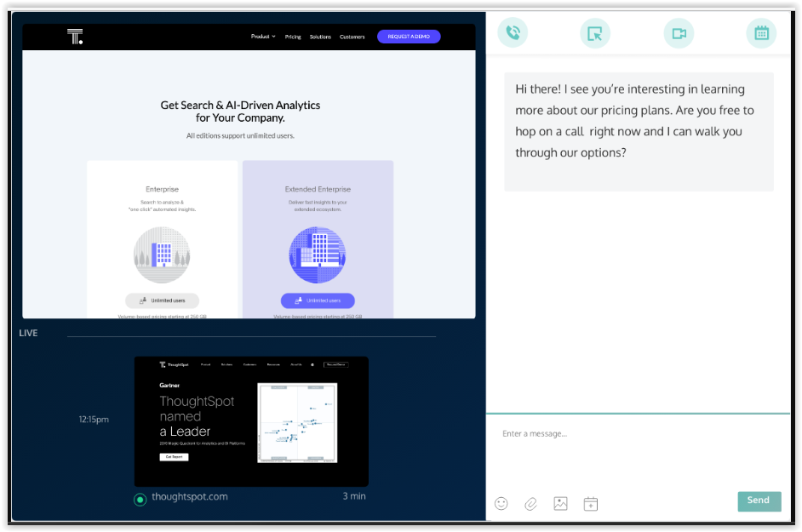Select the 3 min duration label
The image size is (802, 532).
[x=354, y=496]
